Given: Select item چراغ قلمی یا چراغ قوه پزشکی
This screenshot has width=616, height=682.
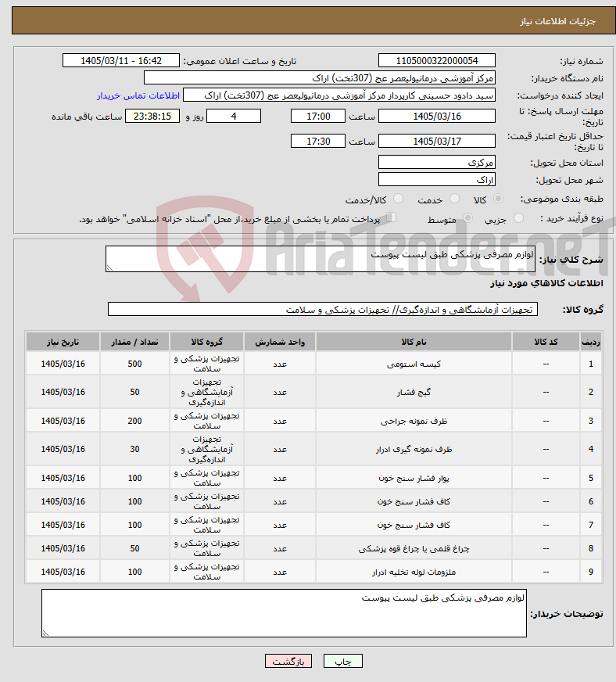Looking at the screenshot, I should tap(414, 548).
